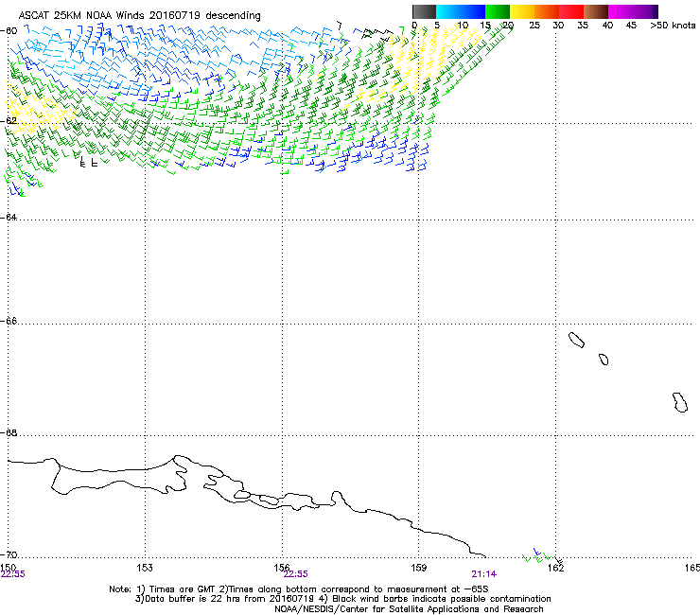Click the '-62' latitude label
The width and height of the screenshot is (700, 615).
tap(9, 120)
